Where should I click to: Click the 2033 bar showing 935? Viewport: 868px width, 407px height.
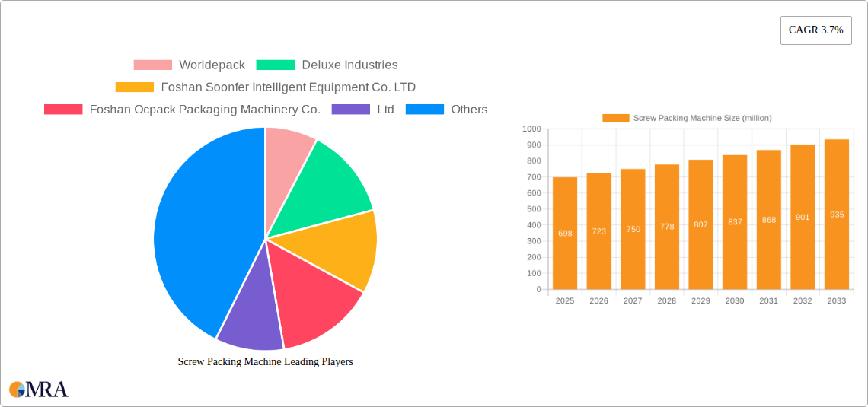coord(837,215)
